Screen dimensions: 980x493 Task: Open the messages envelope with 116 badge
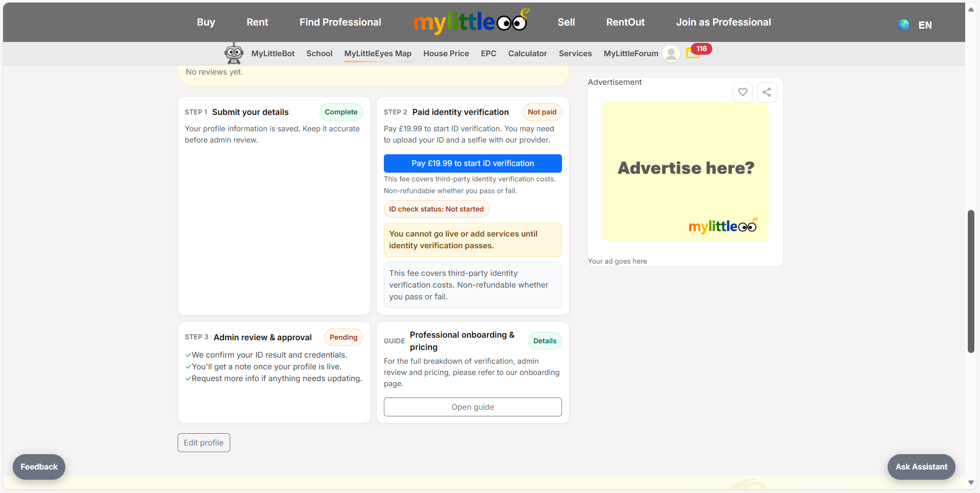click(694, 53)
